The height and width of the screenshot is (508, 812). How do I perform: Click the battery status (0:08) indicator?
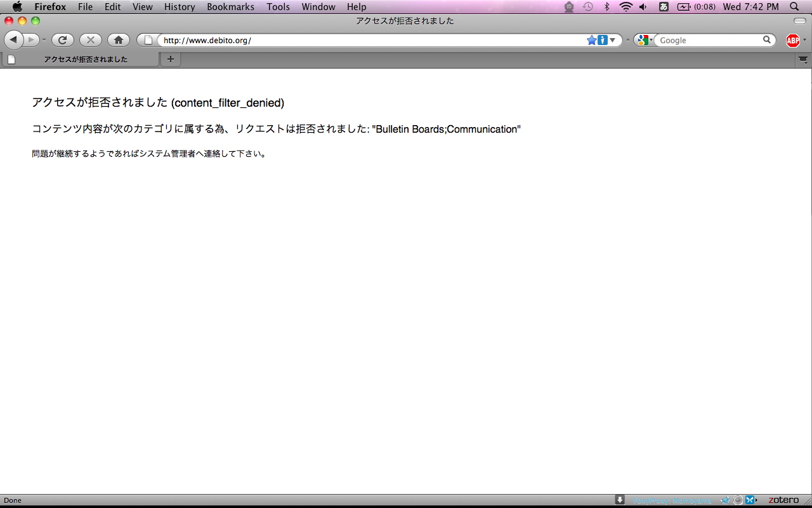pos(696,7)
